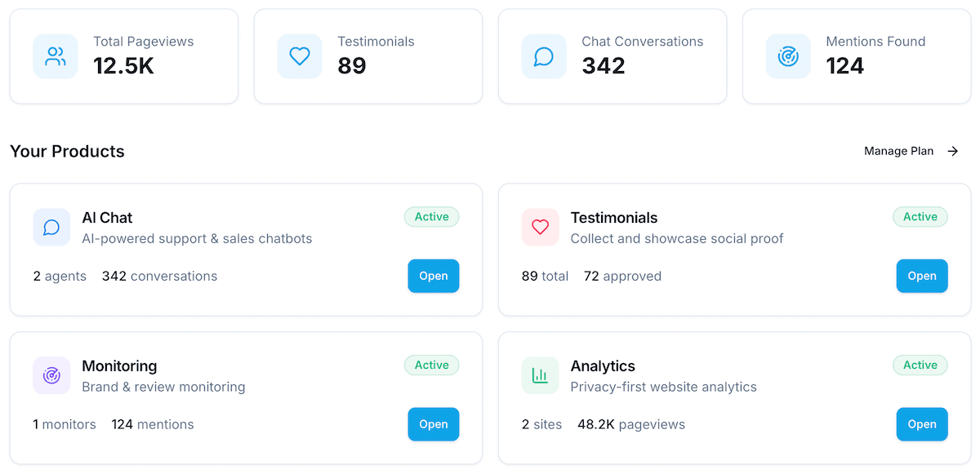
Task: Click the Active badge on Testimonials card
Action: (x=920, y=217)
